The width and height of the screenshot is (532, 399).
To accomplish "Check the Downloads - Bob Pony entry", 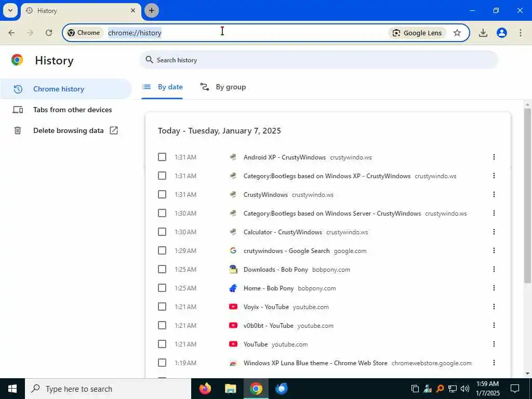I will point(162,269).
